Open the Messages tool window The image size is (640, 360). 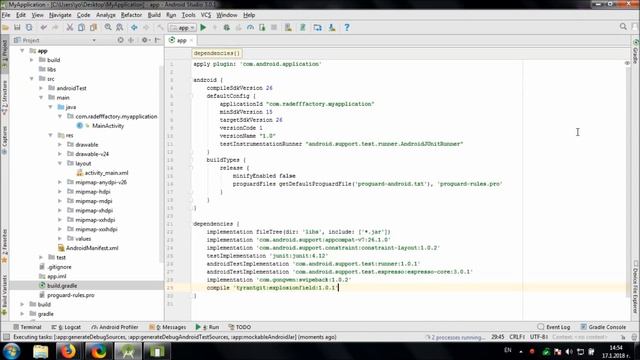click(x=168, y=327)
